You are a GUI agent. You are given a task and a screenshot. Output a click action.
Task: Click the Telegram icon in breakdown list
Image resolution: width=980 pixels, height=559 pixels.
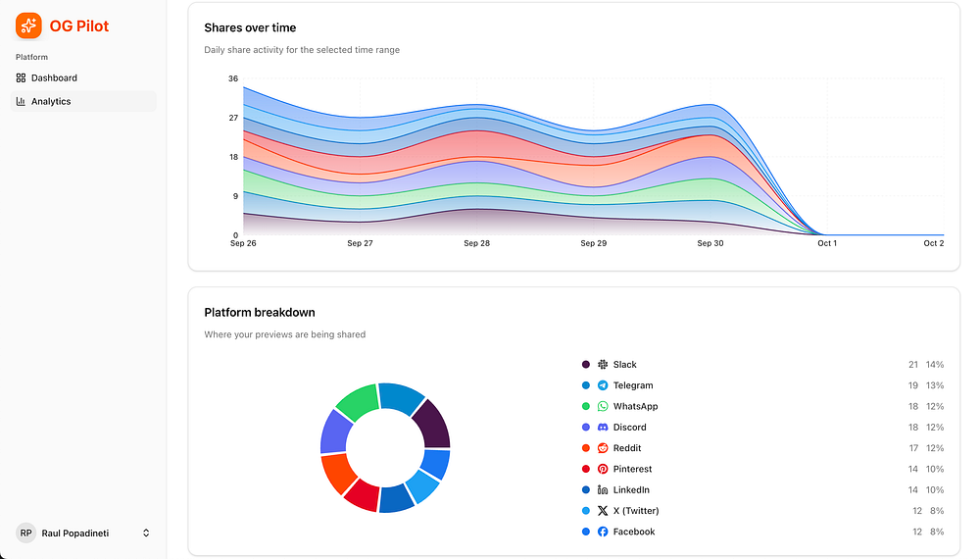click(603, 385)
